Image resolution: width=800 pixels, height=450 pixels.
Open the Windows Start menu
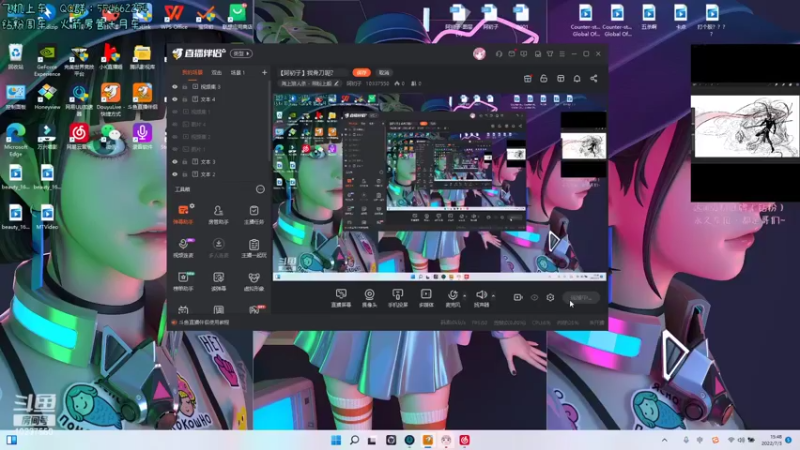336,440
